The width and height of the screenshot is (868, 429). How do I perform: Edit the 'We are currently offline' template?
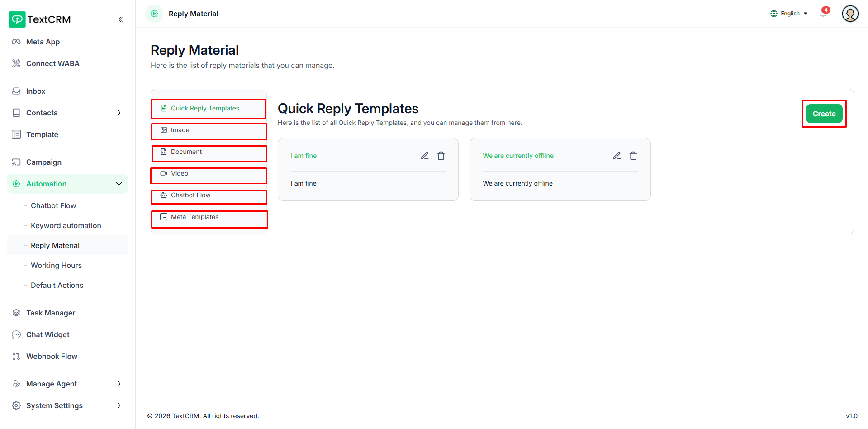pos(617,156)
